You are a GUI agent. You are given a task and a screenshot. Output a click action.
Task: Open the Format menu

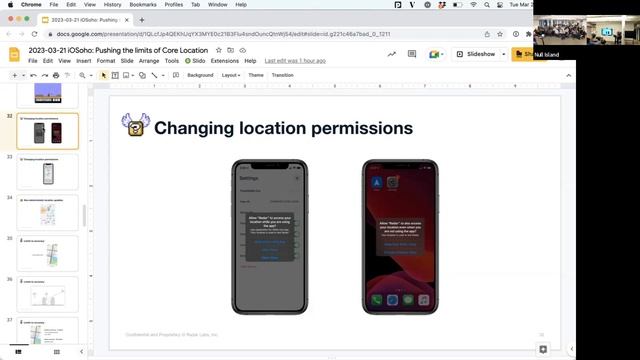106,61
